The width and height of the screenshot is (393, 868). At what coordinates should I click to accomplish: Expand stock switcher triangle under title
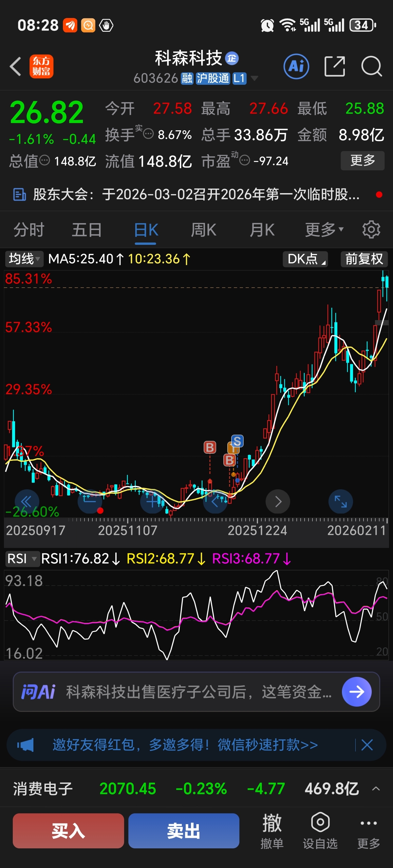pos(254,79)
